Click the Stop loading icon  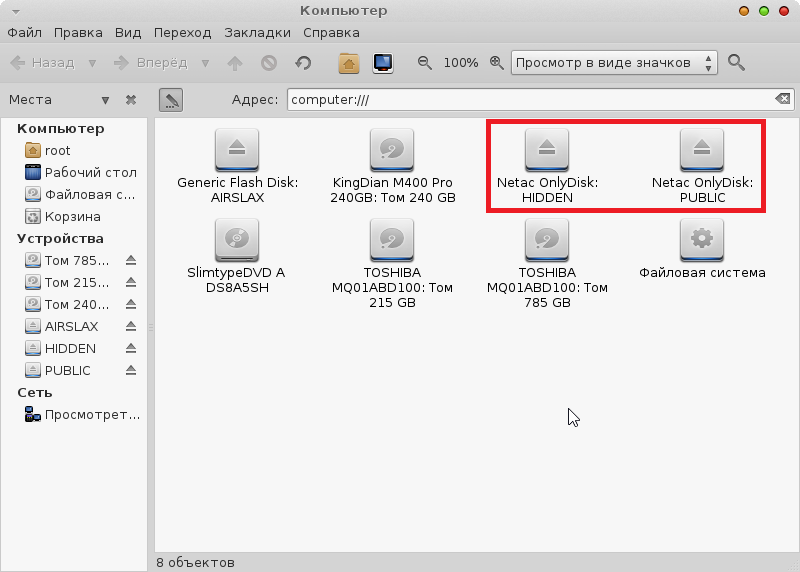point(269,63)
